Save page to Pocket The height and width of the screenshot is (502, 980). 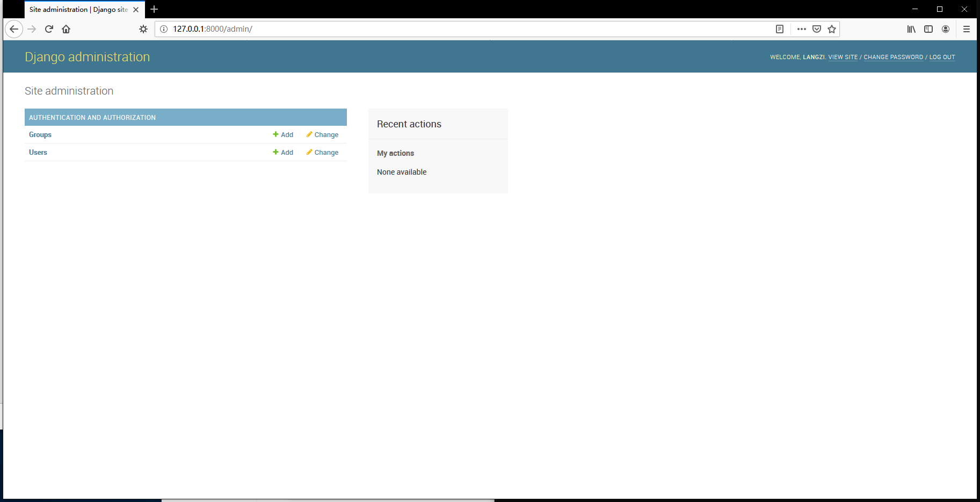click(x=817, y=29)
